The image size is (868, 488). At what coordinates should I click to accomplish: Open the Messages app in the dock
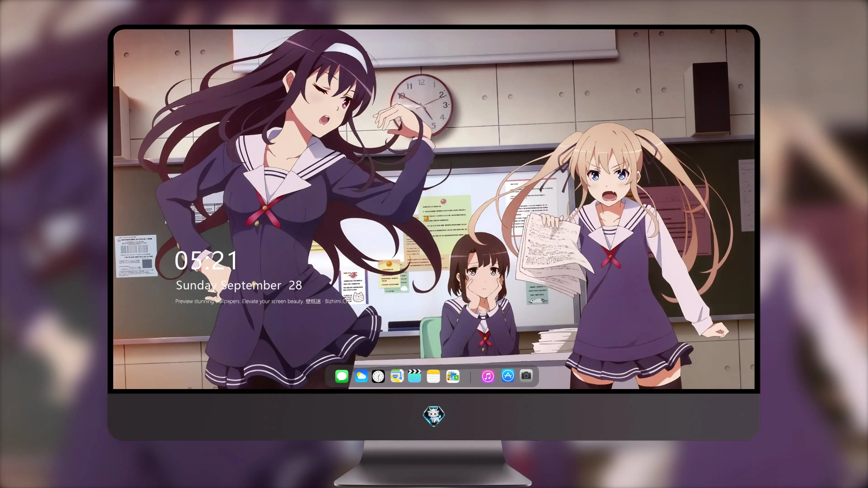point(342,376)
